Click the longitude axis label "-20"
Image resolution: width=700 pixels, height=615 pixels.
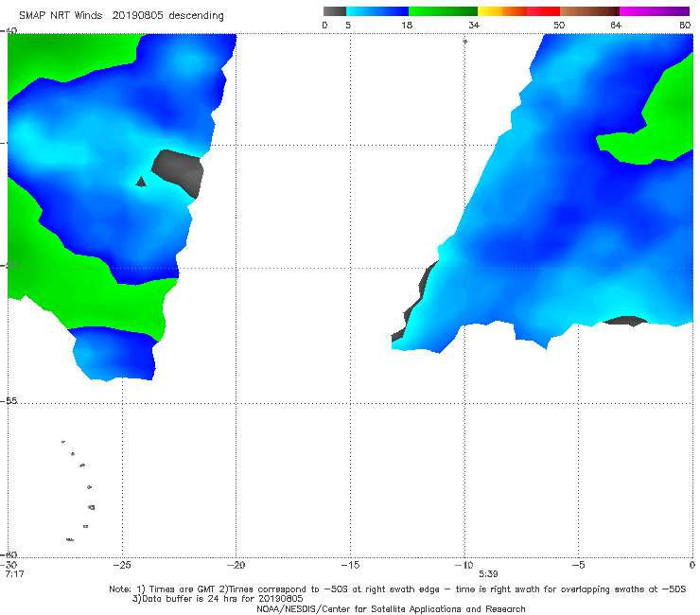[236, 565]
